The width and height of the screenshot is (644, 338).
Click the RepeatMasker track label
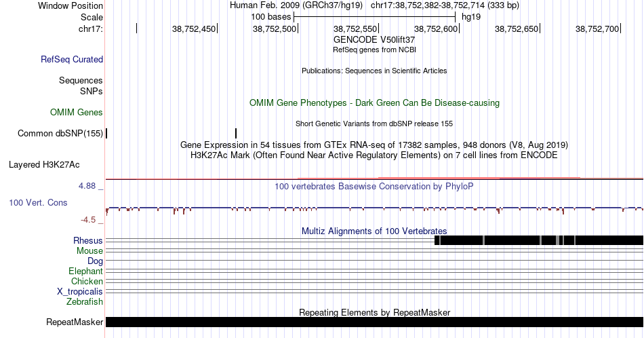75,322
